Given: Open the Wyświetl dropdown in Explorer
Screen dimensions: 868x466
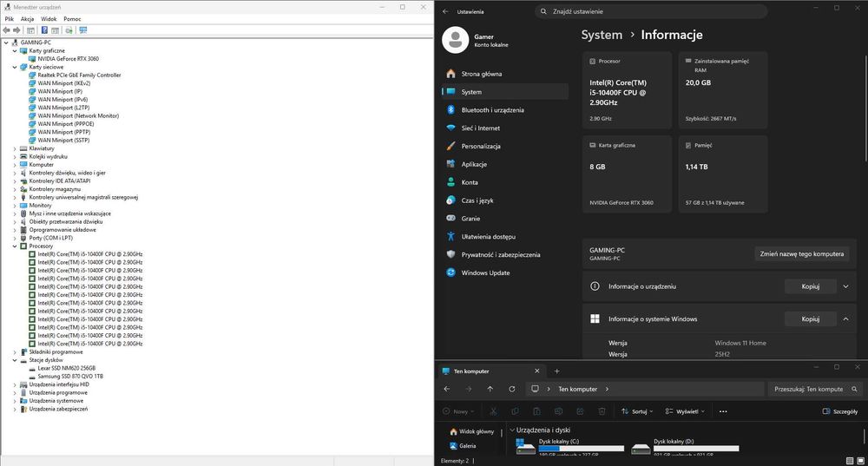Looking at the screenshot, I should click(x=685, y=411).
